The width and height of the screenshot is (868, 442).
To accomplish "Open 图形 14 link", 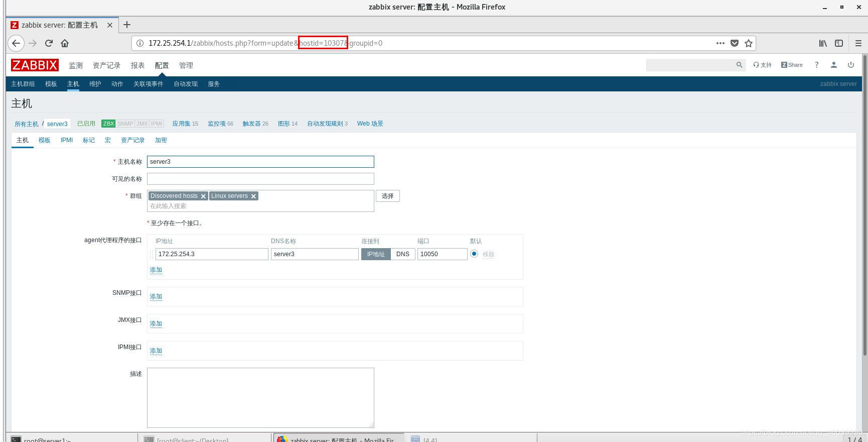I will coord(288,124).
